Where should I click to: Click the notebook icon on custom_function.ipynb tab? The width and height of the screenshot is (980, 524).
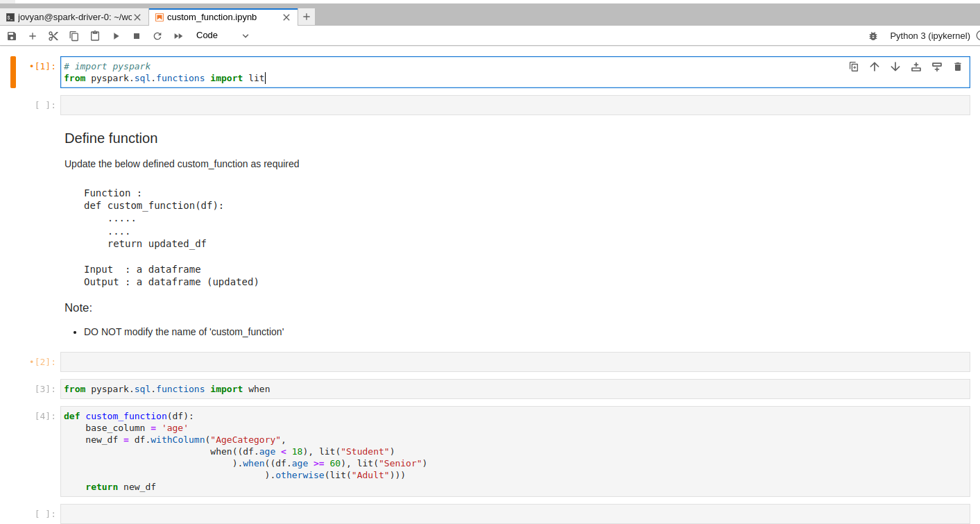[160, 17]
